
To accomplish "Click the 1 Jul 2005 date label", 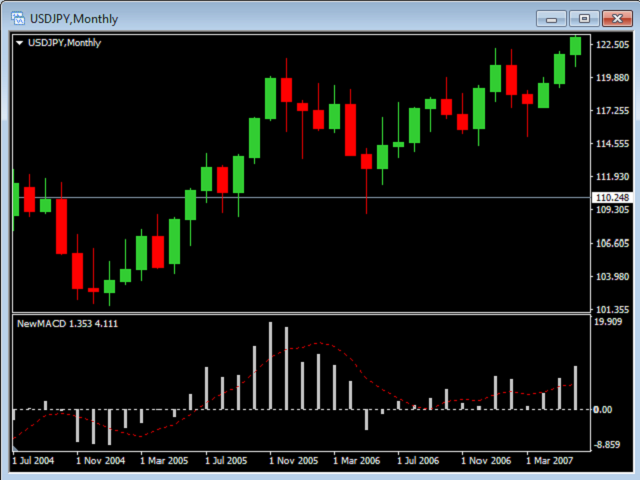I will tap(226, 461).
